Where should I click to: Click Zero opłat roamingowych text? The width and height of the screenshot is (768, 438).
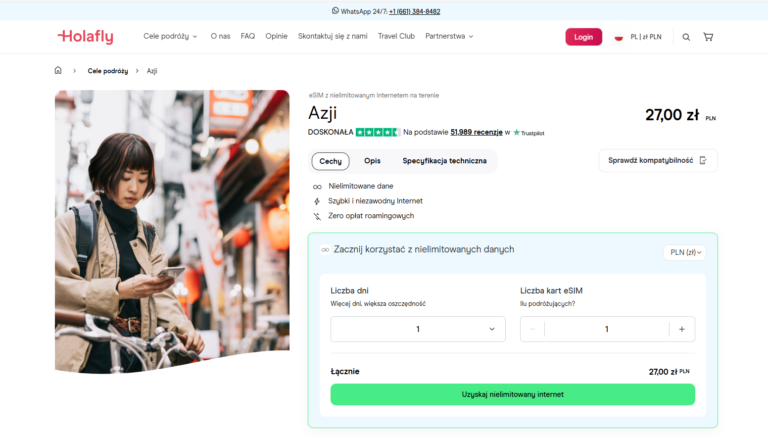(371, 216)
